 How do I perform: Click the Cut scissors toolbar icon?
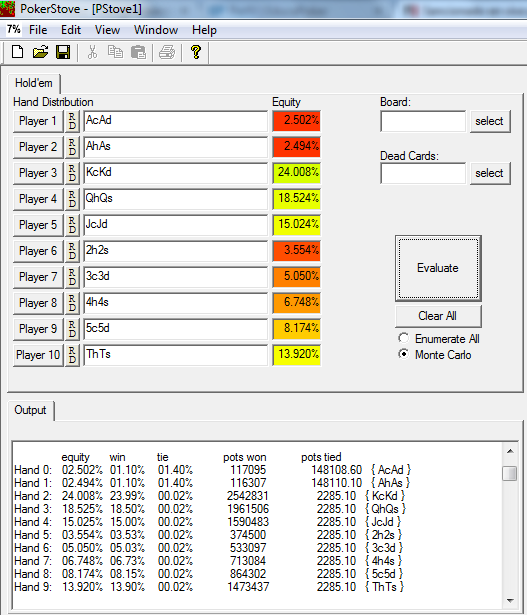coord(92,52)
